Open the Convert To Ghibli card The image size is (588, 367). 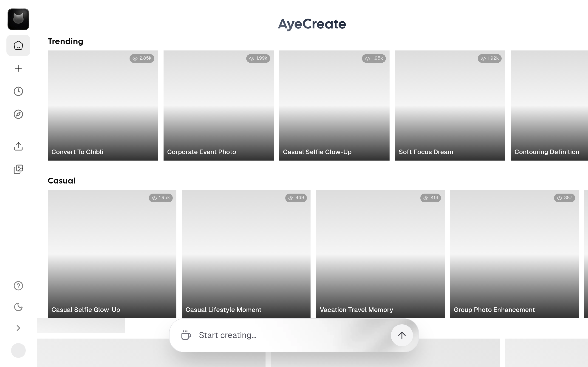click(x=103, y=106)
